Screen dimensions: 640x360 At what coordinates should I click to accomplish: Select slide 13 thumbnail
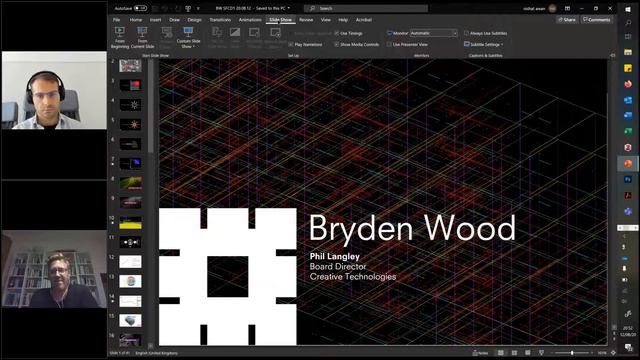(x=130, y=281)
